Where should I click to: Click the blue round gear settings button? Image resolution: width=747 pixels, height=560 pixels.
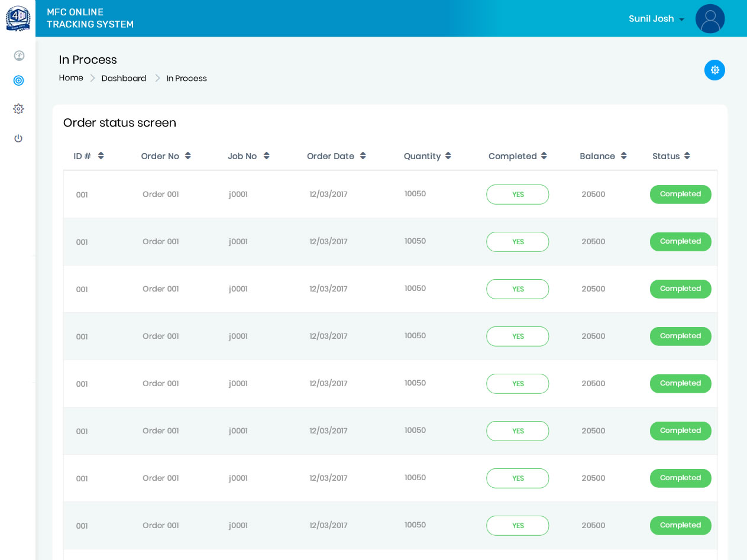coord(714,70)
